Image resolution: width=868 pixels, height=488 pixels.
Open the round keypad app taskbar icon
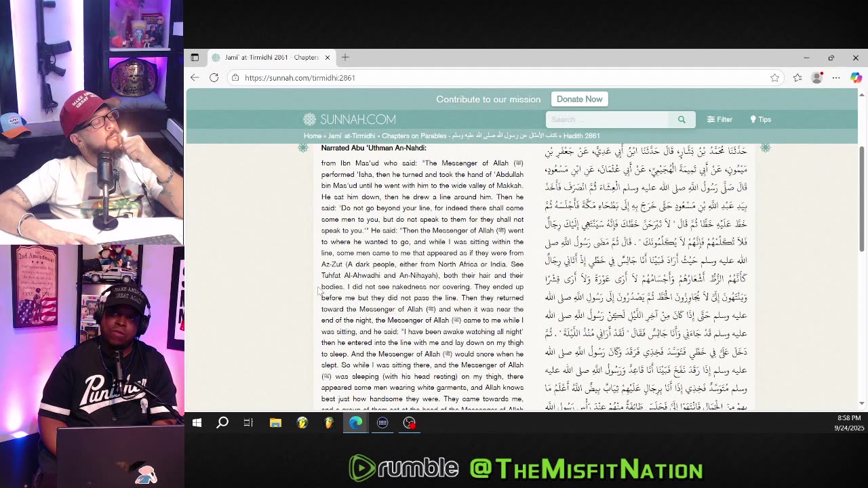point(382,423)
